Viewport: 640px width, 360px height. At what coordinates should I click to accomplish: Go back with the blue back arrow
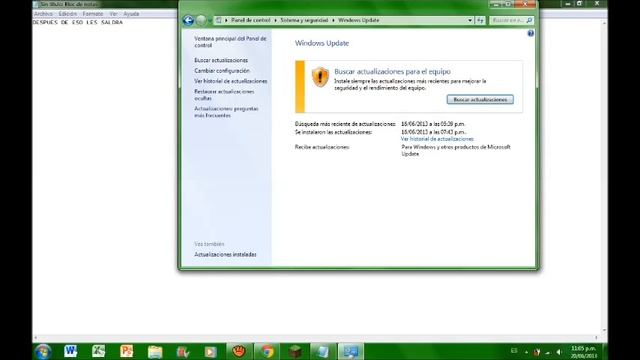point(188,20)
